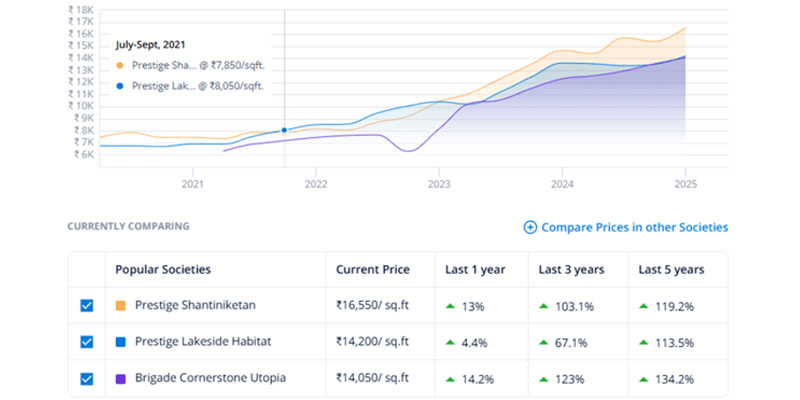Click the purple Brigade Cornerstone color swatch
800x400 pixels.
tap(121, 379)
